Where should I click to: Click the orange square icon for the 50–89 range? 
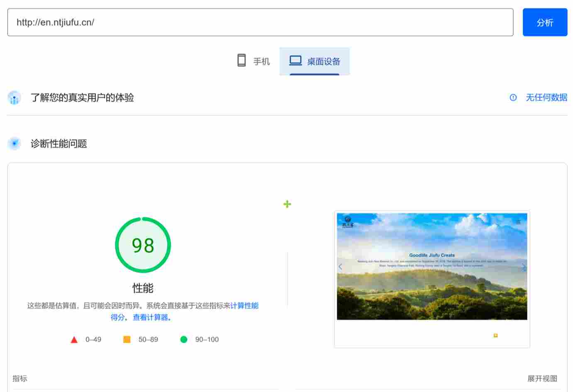(127, 339)
